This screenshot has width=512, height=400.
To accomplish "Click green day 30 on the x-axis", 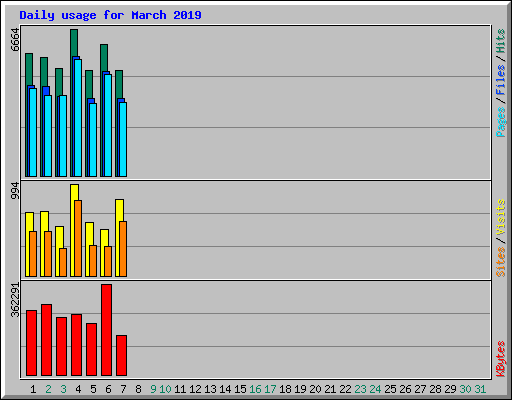I will [x=465, y=389].
